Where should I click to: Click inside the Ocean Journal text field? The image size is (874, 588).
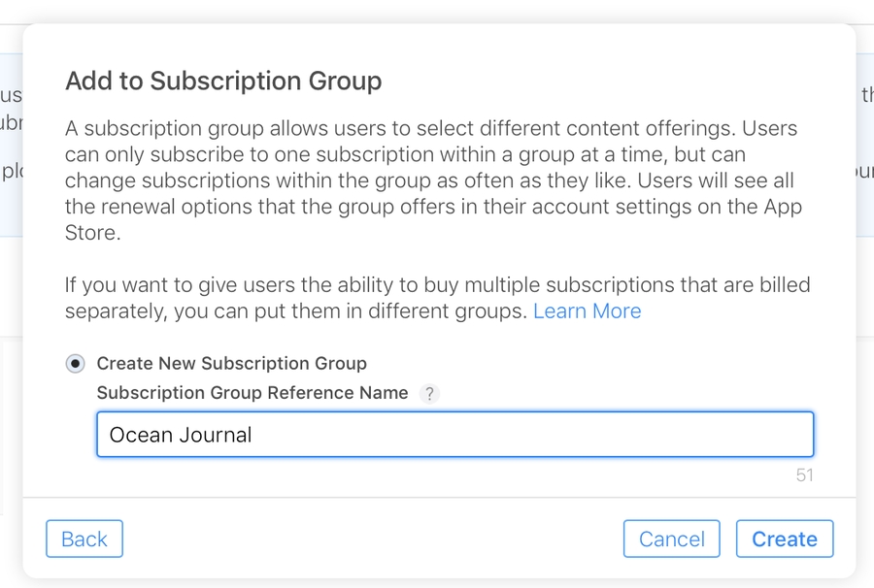(388, 435)
